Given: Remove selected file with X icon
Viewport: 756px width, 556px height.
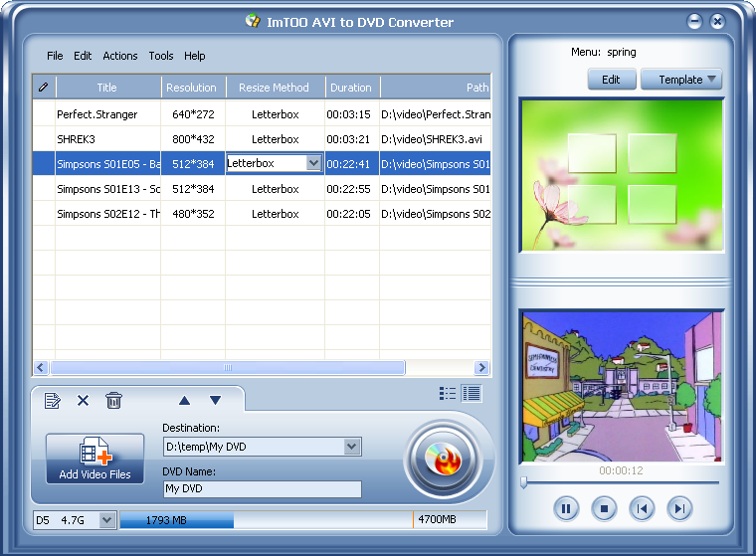Looking at the screenshot, I should click(x=83, y=401).
